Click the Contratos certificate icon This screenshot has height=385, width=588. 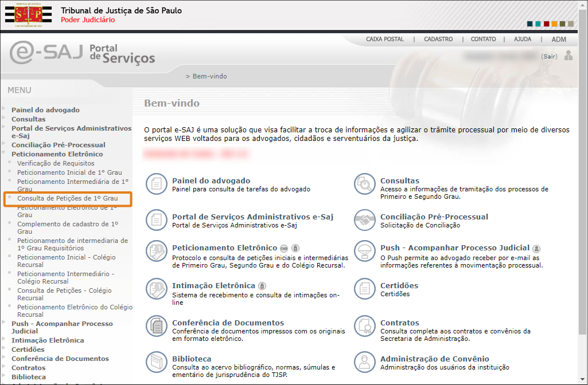pos(364,326)
